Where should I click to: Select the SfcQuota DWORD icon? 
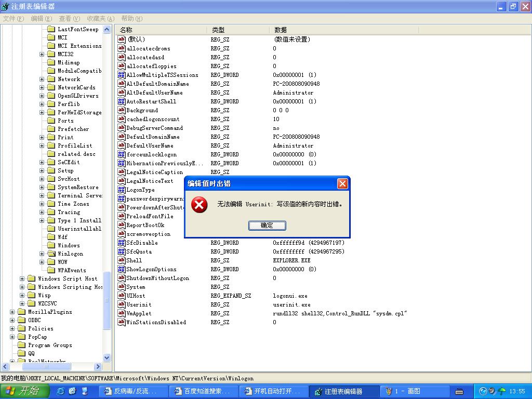[x=122, y=251]
